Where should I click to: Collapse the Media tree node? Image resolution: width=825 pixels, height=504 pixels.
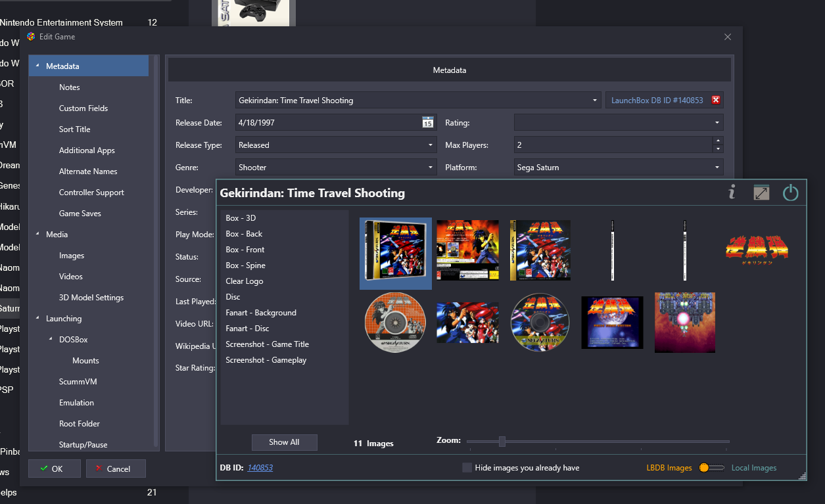(37, 235)
